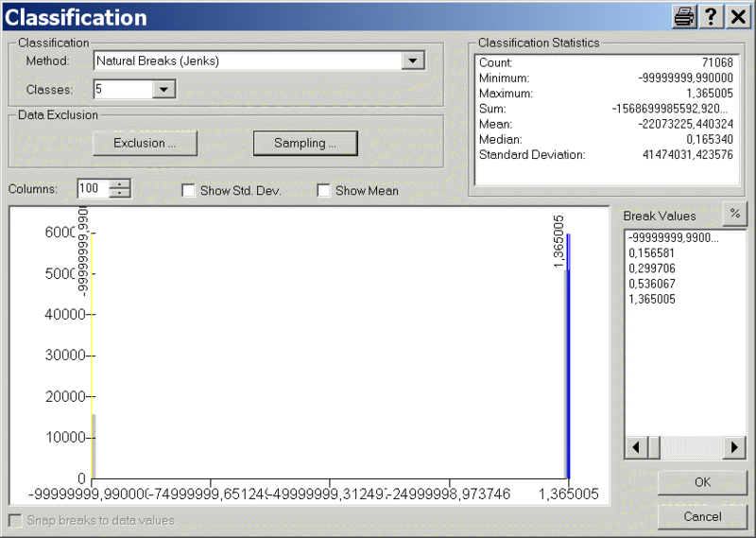
Task: Increase Columns with the up spinner
Action: click(120, 183)
